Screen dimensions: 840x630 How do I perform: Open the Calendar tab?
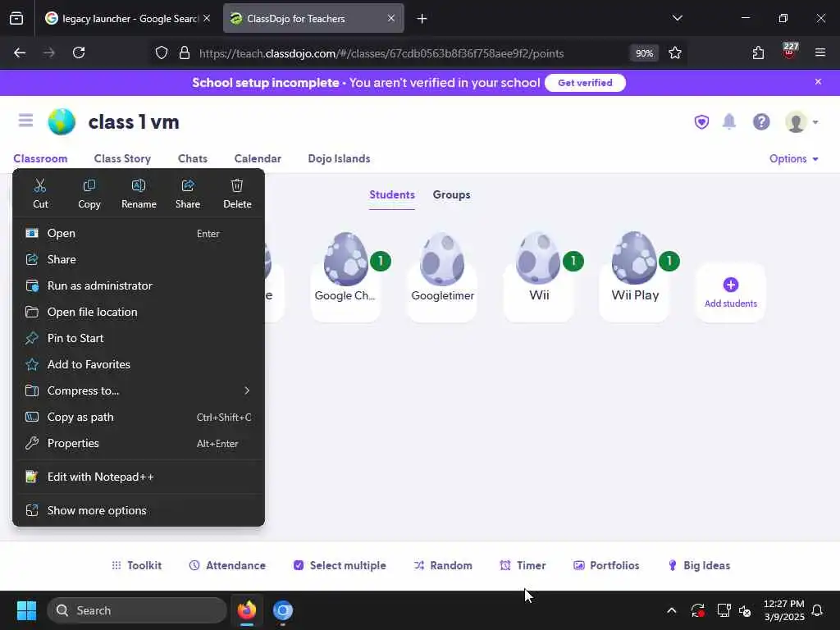point(258,158)
